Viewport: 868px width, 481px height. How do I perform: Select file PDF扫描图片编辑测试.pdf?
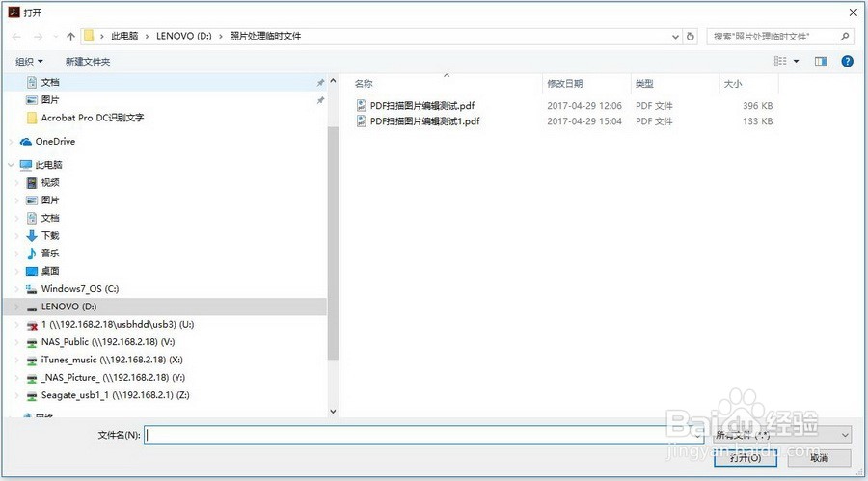pos(422,105)
